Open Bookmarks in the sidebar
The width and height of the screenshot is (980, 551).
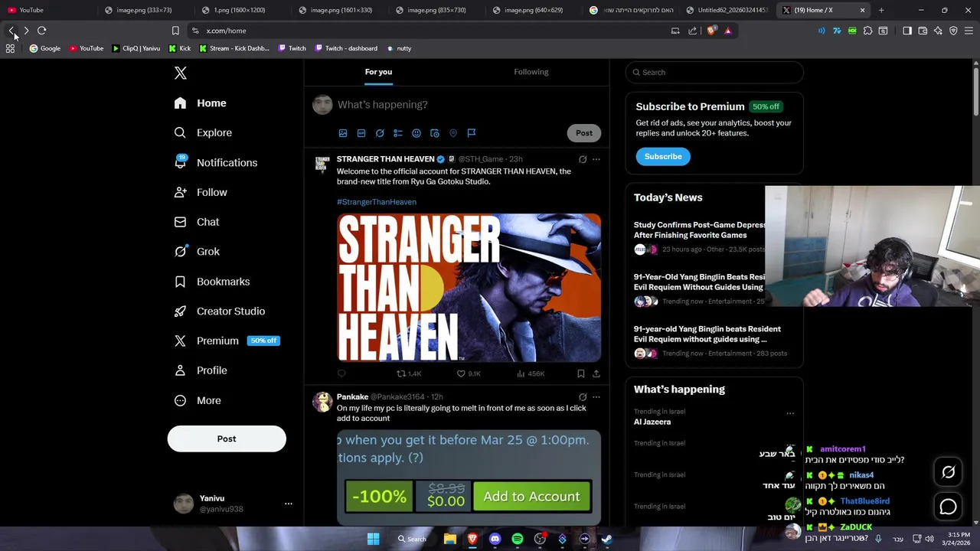(x=212, y=282)
